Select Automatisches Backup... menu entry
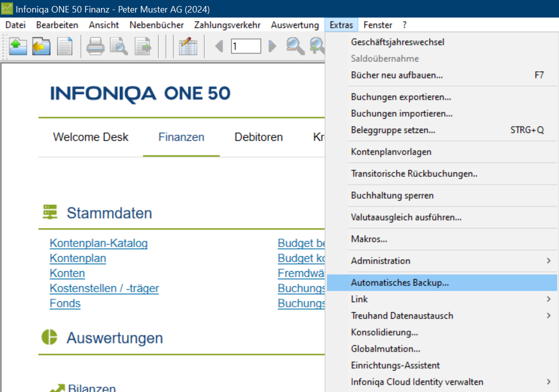559x392 pixels. (442, 282)
